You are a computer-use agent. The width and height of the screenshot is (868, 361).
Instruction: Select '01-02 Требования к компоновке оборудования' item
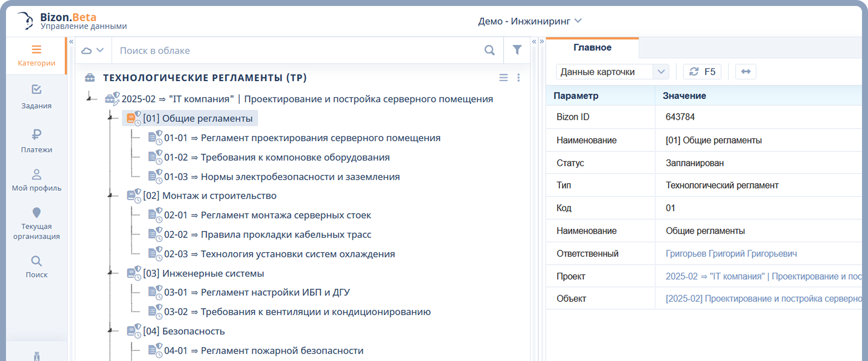(x=276, y=157)
